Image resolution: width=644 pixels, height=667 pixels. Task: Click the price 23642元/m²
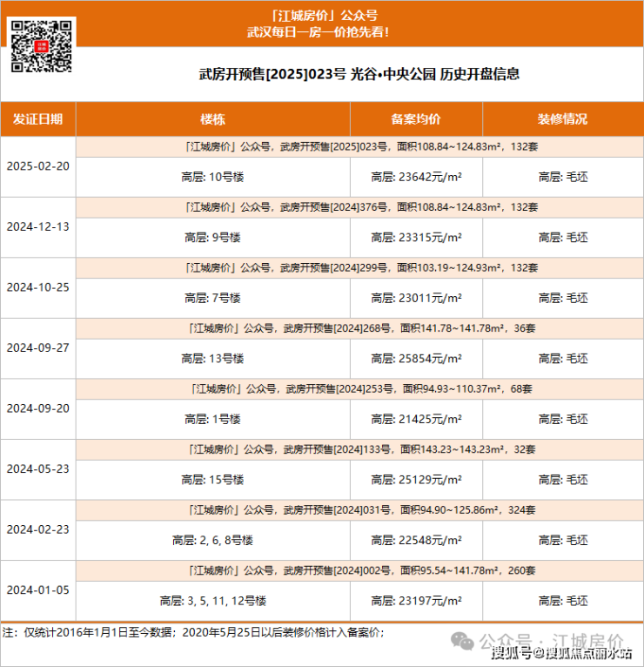430,177
